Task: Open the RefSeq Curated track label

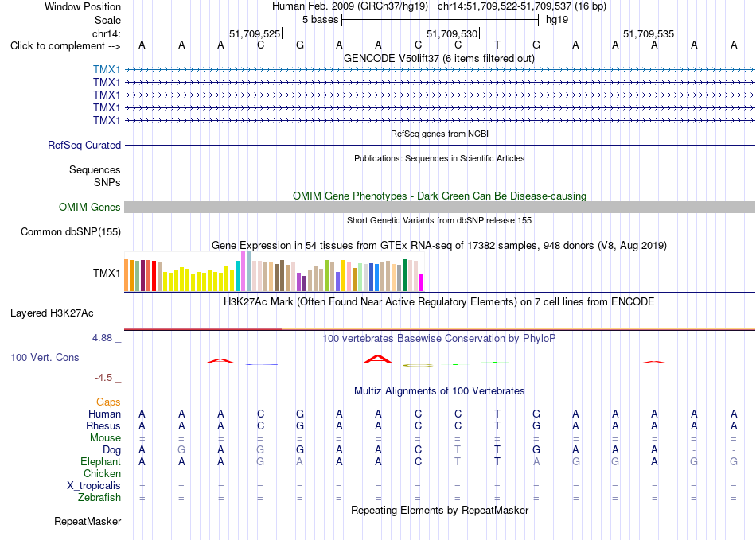Action: tap(84, 145)
